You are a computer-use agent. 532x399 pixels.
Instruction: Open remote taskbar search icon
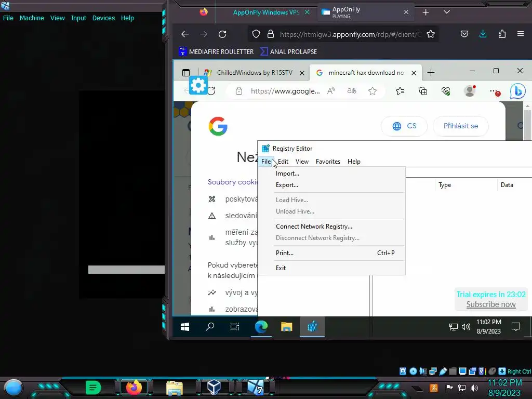tap(210, 327)
